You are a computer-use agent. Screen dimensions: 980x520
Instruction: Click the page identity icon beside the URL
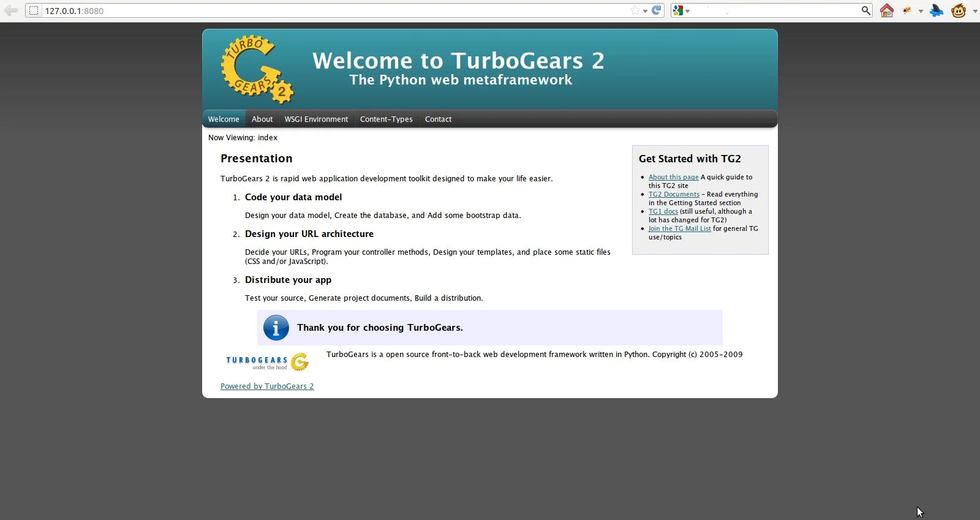pos(34,10)
